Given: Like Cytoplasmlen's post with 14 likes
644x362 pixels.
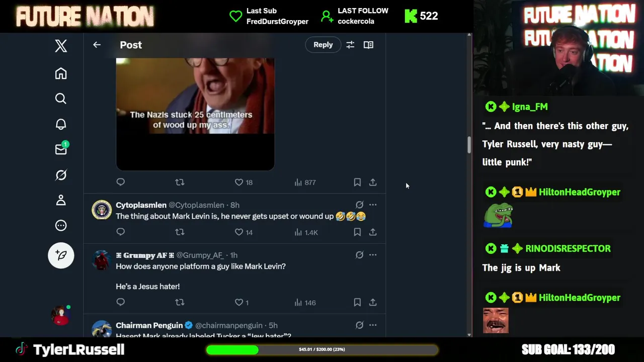Looking at the screenshot, I should [244, 232].
